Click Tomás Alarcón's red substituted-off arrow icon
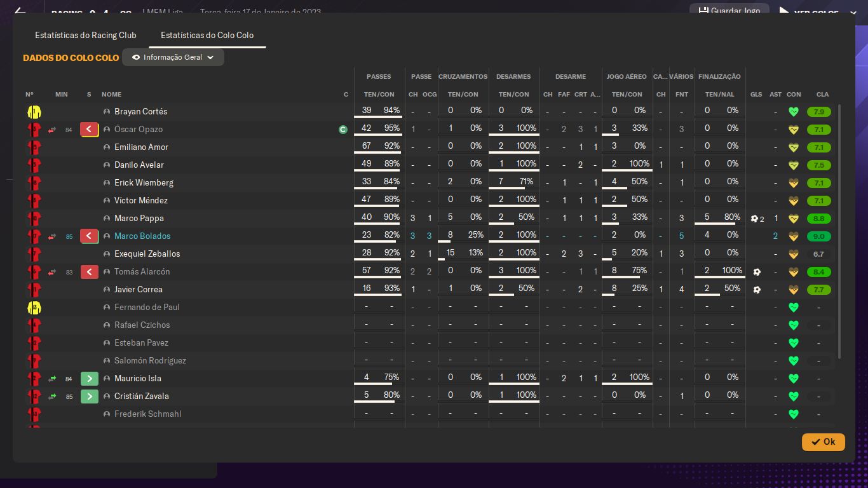Screen dimensions: 868x488 point(90,272)
